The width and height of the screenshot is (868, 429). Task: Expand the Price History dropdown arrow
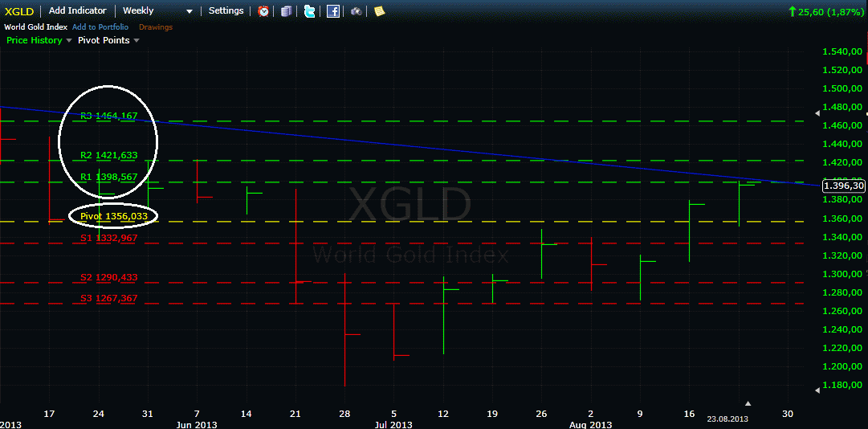69,40
